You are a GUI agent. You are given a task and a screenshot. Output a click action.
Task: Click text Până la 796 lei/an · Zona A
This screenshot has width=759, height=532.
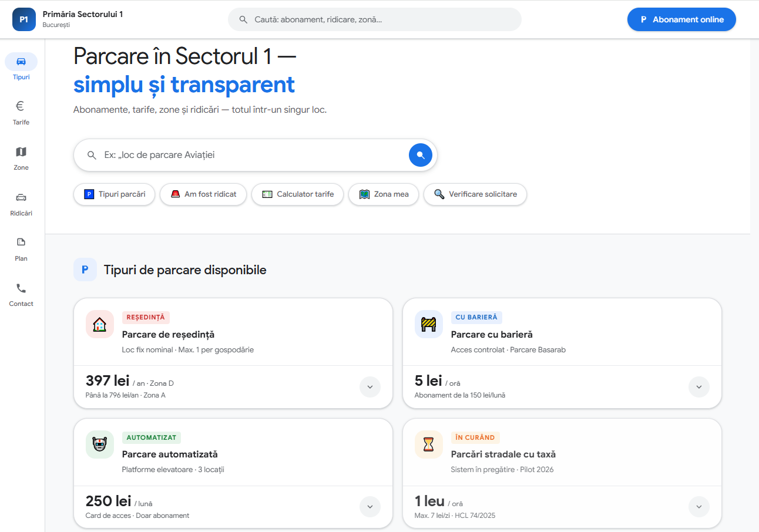point(126,395)
